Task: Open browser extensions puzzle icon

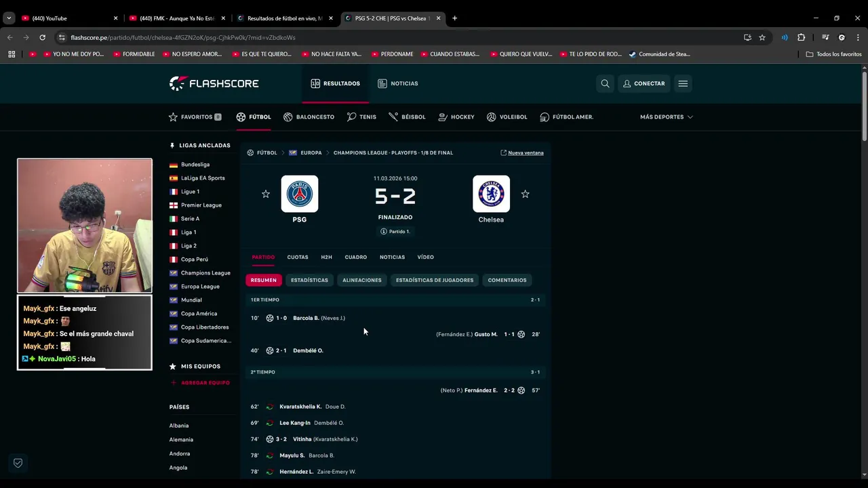Action: tap(801, 37)
